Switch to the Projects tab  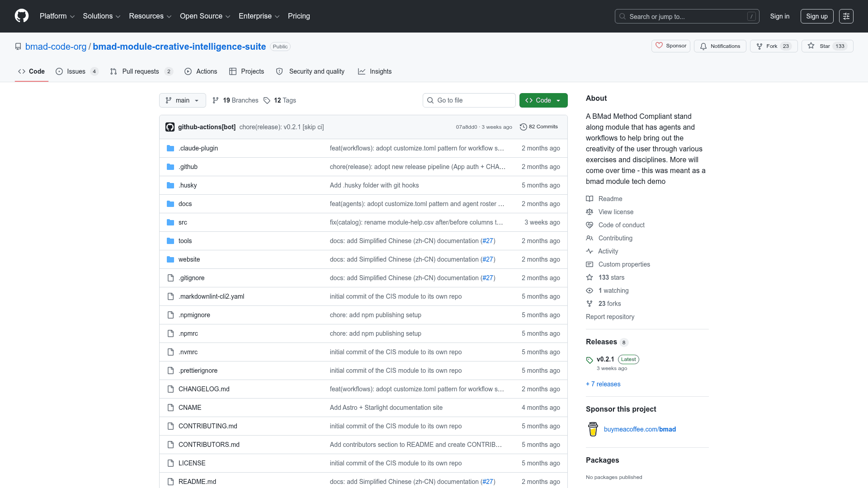pyautogui.click(x=246, y=71)
